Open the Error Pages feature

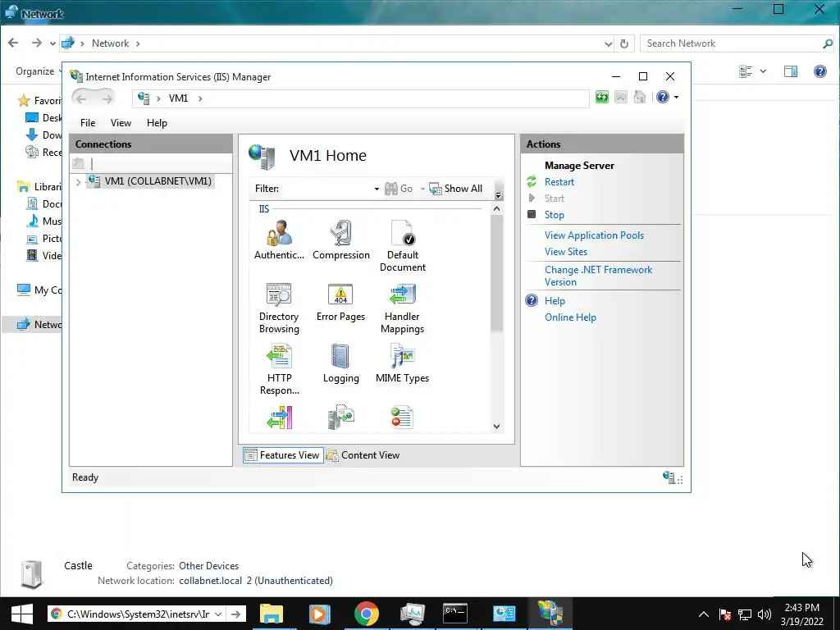(340, 302)
